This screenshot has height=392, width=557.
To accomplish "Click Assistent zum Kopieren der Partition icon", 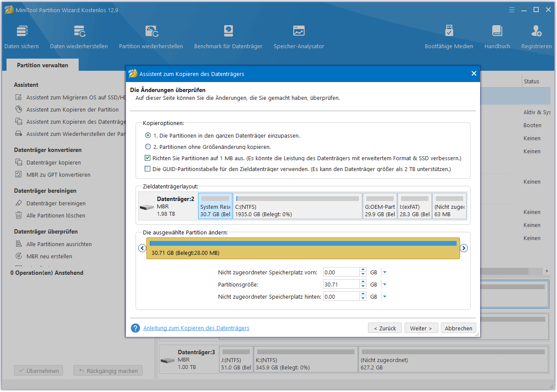I will (19, 110).
